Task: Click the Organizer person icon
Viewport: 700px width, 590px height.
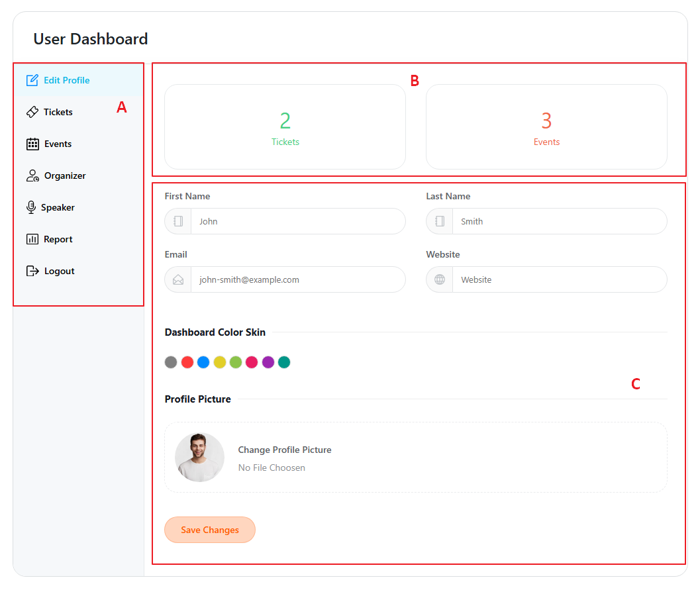Action: pyautogui.click(x=32, y=175)
